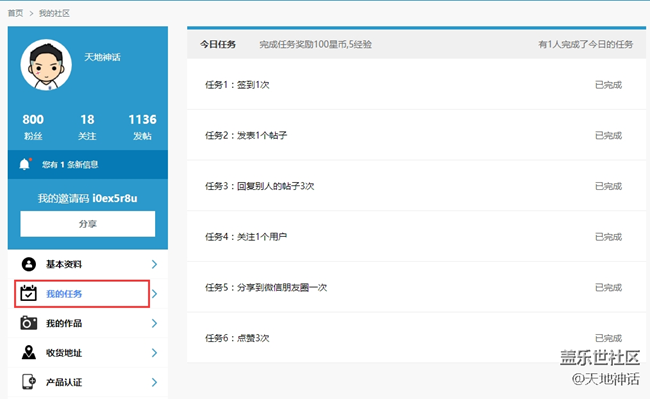Expand the 我的任务 chevron arrow

click(x=154, y=294)
